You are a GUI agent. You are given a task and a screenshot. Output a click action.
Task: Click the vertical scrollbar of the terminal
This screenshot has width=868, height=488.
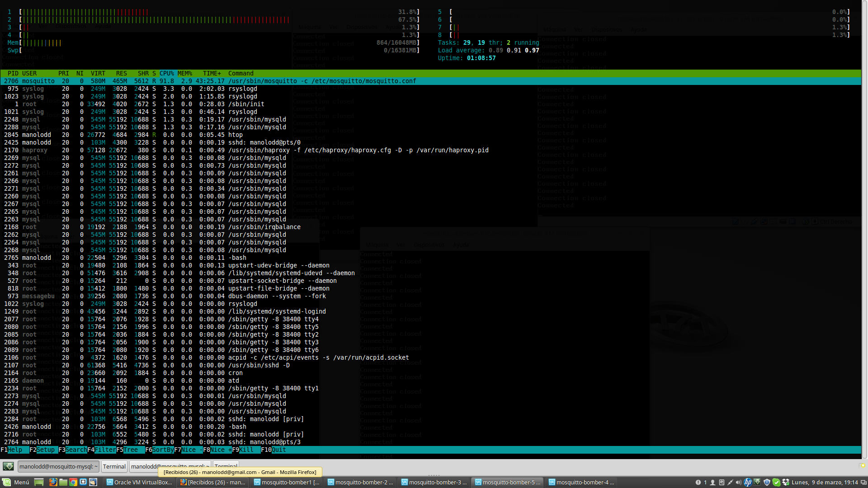click(864, 230)
